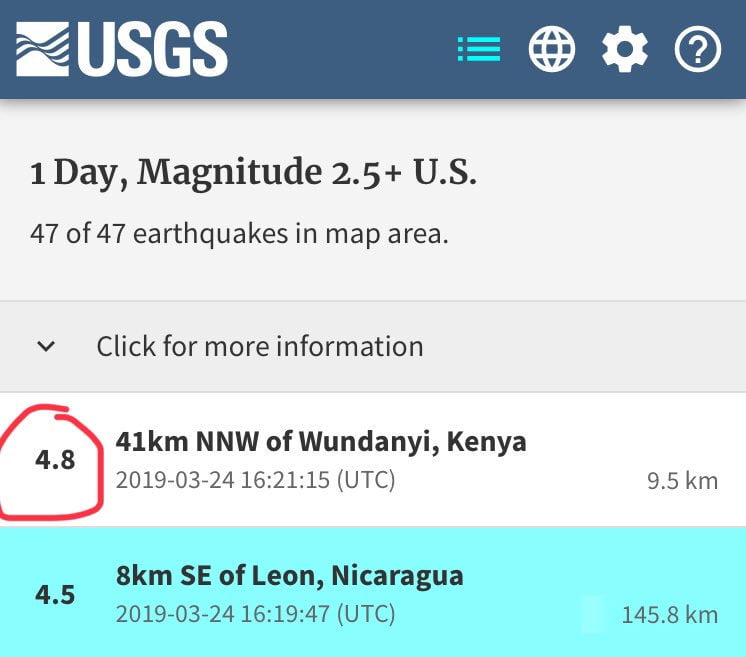This screenshot has height=657, width=746.
Task: Click the word "Kenya" in the first row
Action: pyautogui.click(x=489, y=441)
